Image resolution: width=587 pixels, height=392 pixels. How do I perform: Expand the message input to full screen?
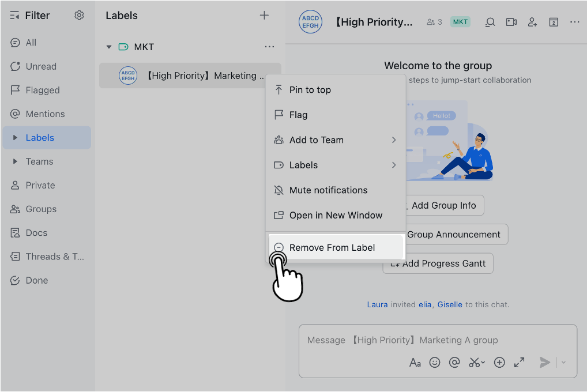[x=518, y=362]
